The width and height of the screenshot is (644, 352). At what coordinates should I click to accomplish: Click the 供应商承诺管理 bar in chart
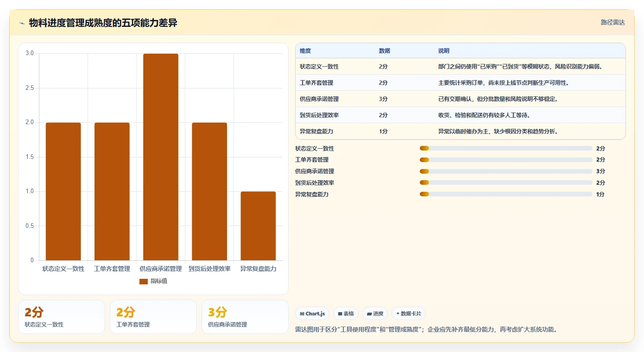(x=161, y=157)
